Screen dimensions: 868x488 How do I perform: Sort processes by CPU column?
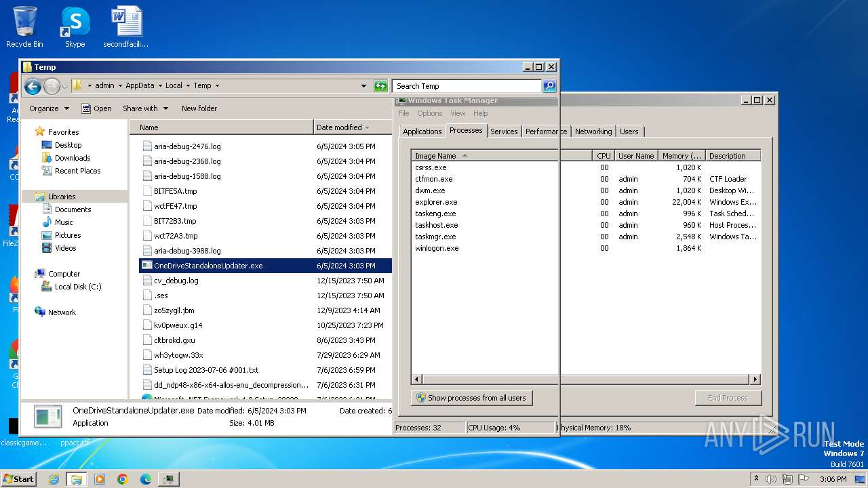pos(603,156)
